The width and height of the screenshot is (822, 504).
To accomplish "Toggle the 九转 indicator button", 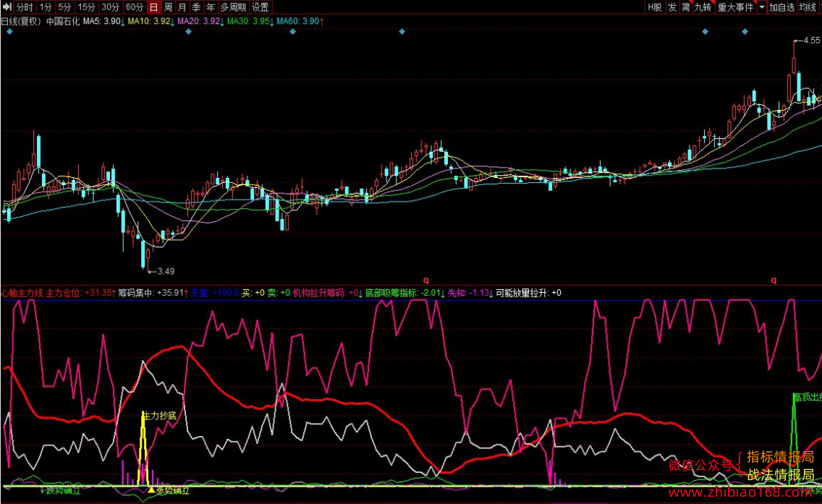I will pos(703,7).
